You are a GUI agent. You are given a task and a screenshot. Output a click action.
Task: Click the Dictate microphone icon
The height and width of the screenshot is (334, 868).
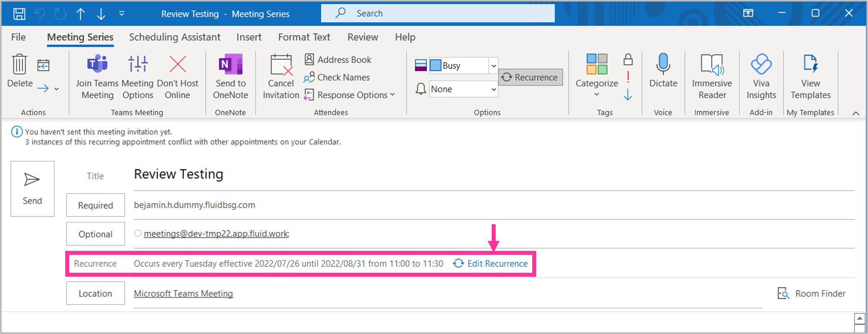(x=663, y=64)
